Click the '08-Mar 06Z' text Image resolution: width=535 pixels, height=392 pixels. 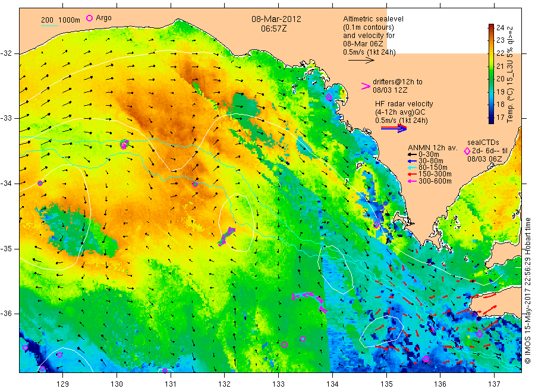coord(363,44)
